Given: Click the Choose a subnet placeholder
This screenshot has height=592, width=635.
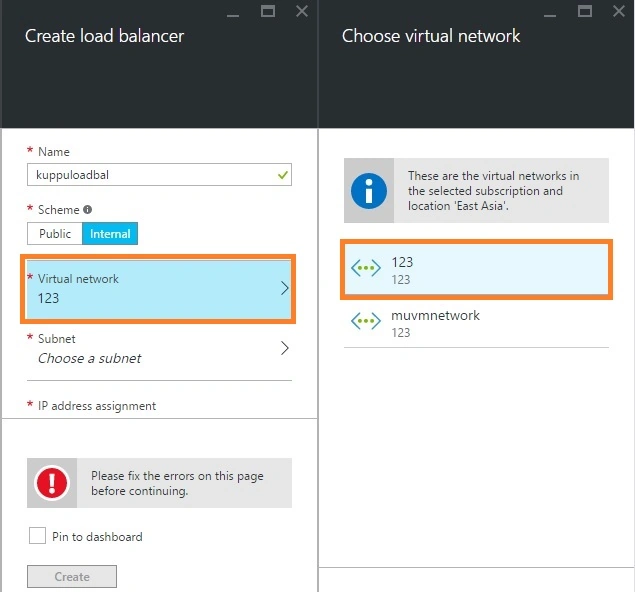Looking at the screenshot, I should (x=89, y=358).
